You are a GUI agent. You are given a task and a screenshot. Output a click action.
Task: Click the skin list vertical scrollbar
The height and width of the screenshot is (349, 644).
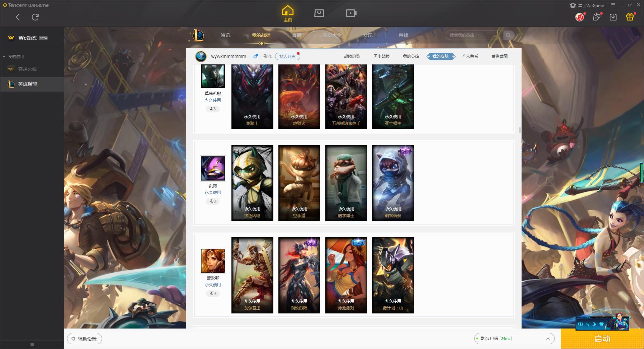520,130
